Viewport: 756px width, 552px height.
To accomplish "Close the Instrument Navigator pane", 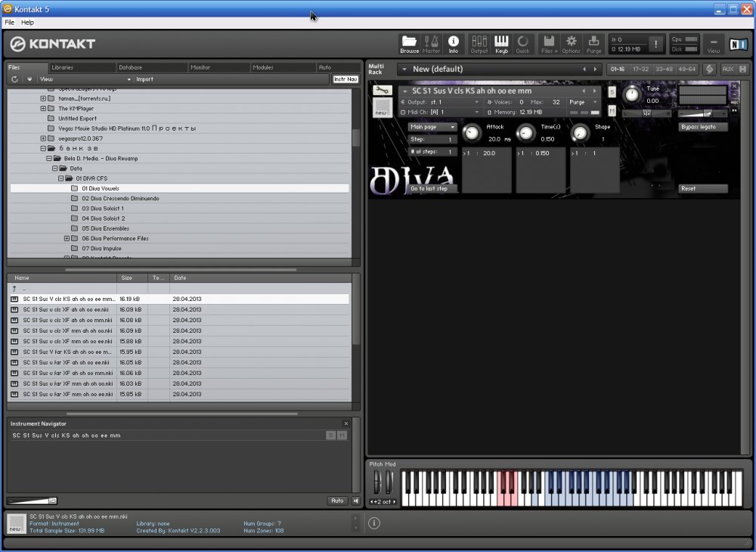I will [x=345, y=423].
